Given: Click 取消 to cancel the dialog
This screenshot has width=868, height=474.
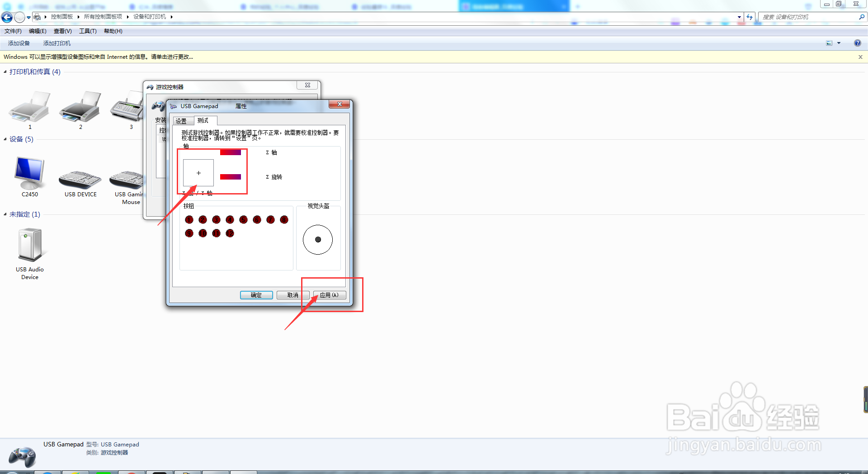Looking at the screenshot, I should 293,295.
